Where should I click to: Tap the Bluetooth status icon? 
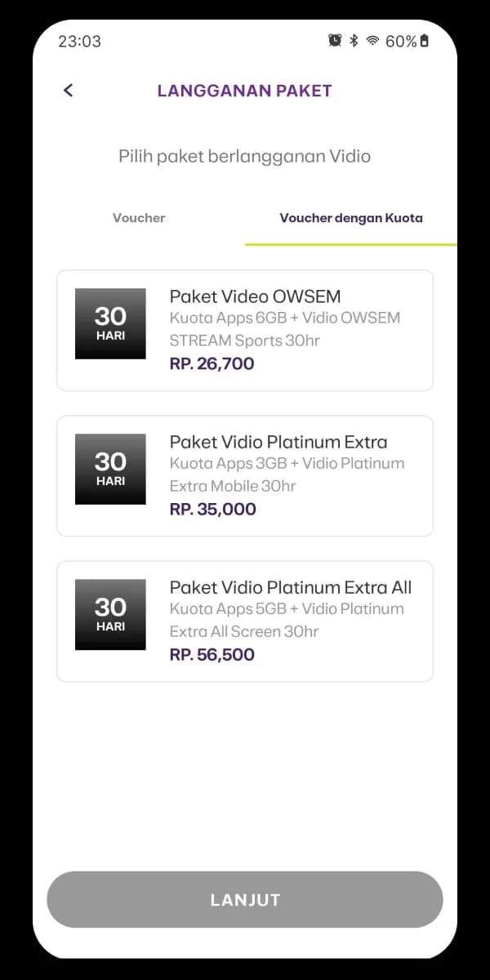(x=354, y=41)
